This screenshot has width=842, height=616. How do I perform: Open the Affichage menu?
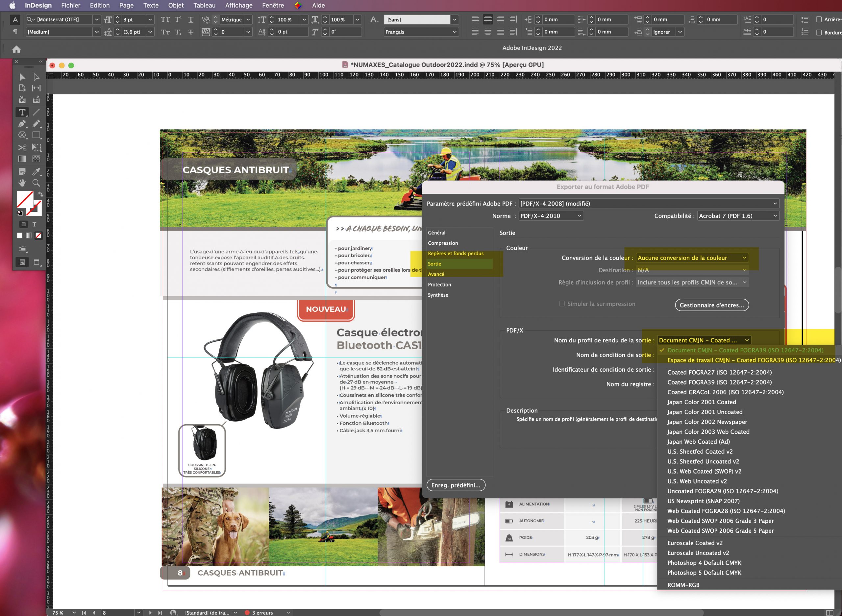(x=239, y=5)
